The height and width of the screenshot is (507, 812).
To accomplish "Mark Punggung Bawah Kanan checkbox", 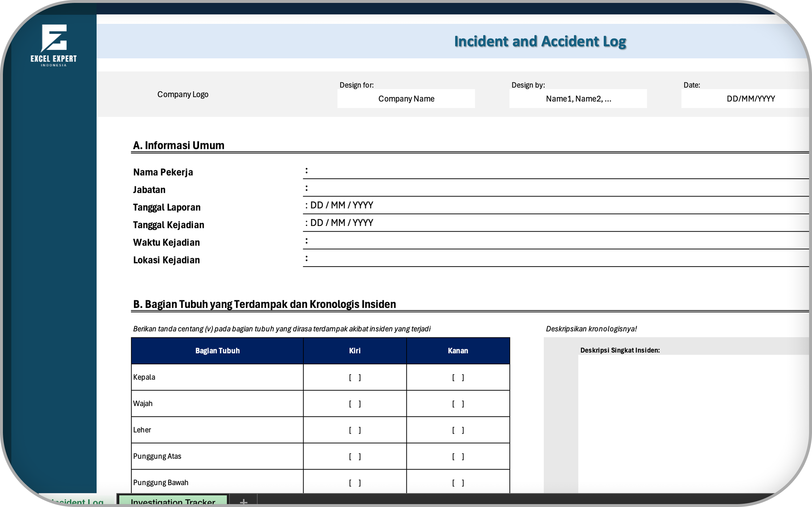I will pyautogui.click(x=458, y=483).
